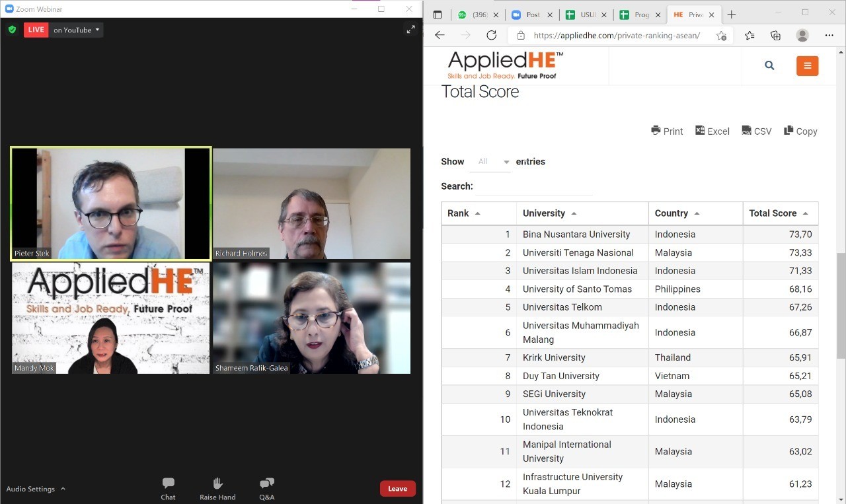Go back to the previous page
Image resolution: width=846 pixels, height=504 pixels.
(440, 36)
